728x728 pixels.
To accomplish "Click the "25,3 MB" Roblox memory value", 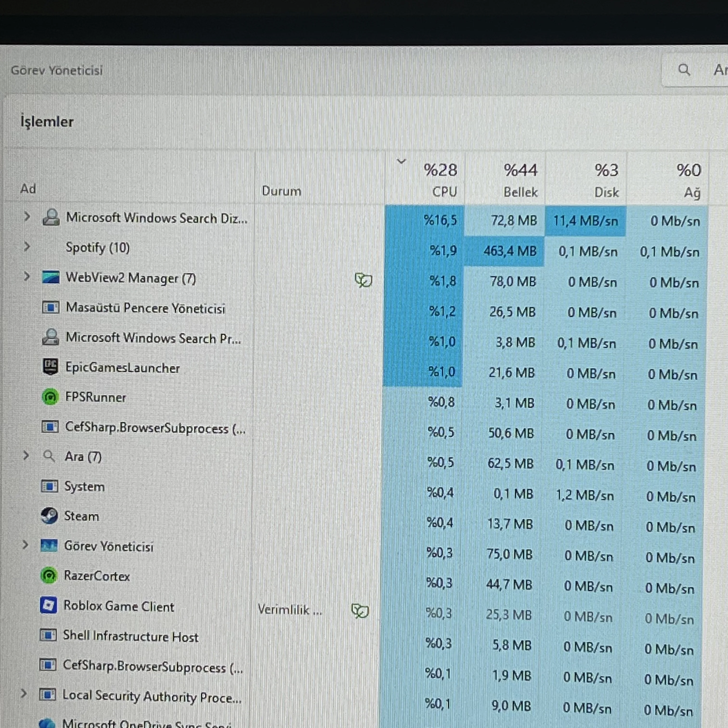I will coord(508,615).
